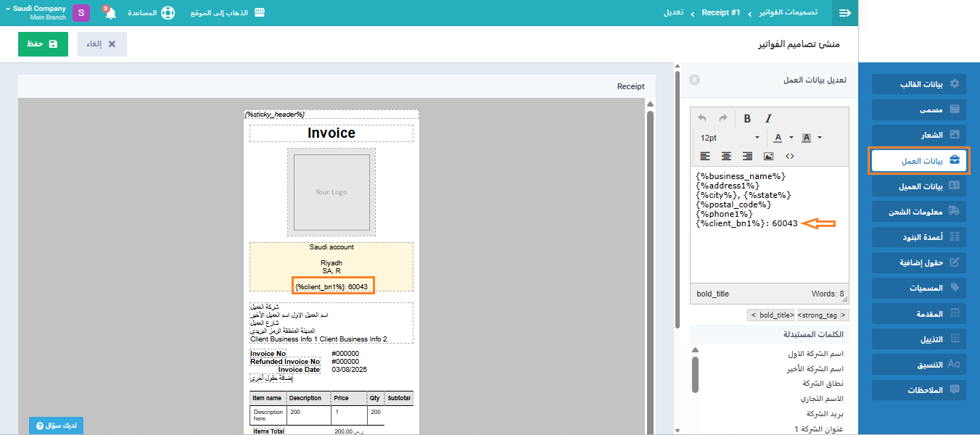Click the align right icon
This screenshot has width=980, height=435.
click(x=747, y=156)
